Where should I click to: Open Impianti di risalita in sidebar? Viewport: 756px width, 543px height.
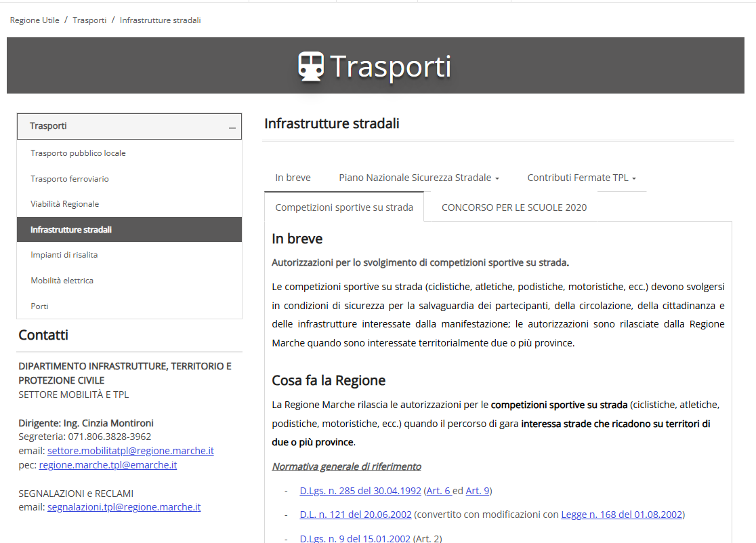[x=129, y=255]
